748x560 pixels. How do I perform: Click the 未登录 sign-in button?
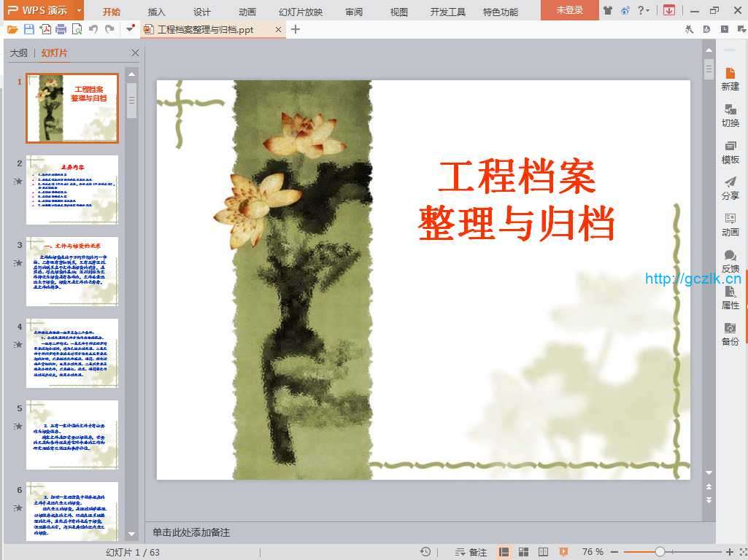tap(570, 10)
